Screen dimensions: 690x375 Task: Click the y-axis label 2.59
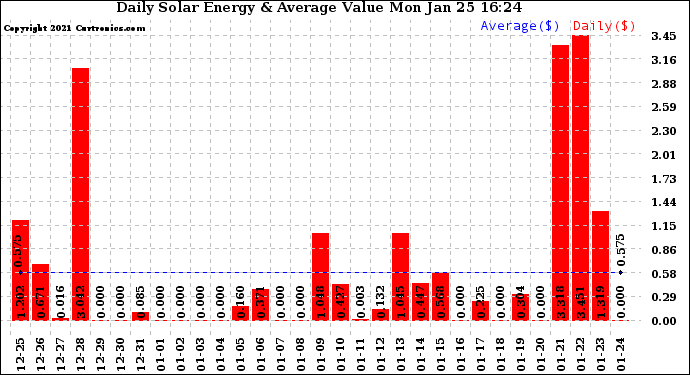(664, 107)
